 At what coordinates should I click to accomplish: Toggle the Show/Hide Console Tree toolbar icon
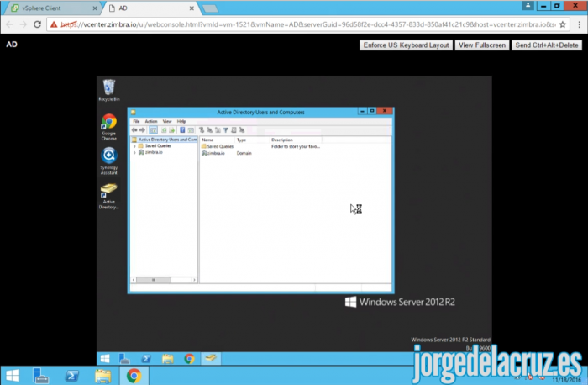(154, 130)
